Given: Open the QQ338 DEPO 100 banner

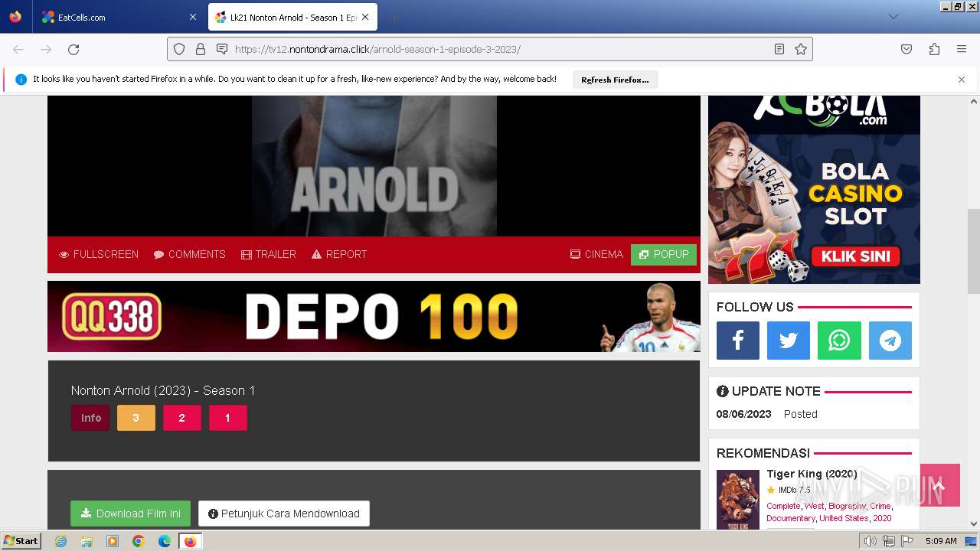Looking at the screenshot, I should (374, 316).
